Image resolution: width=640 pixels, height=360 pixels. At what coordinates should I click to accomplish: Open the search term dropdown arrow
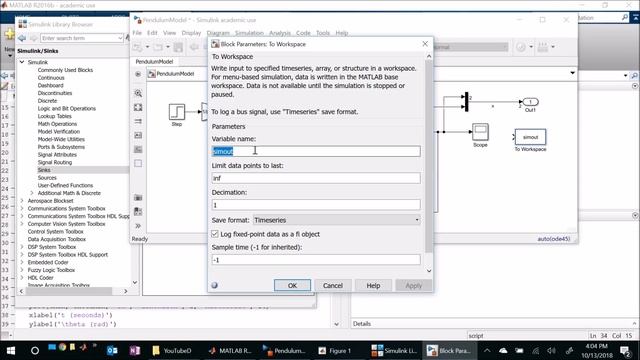pyautogui.click(x=120, y=38)
